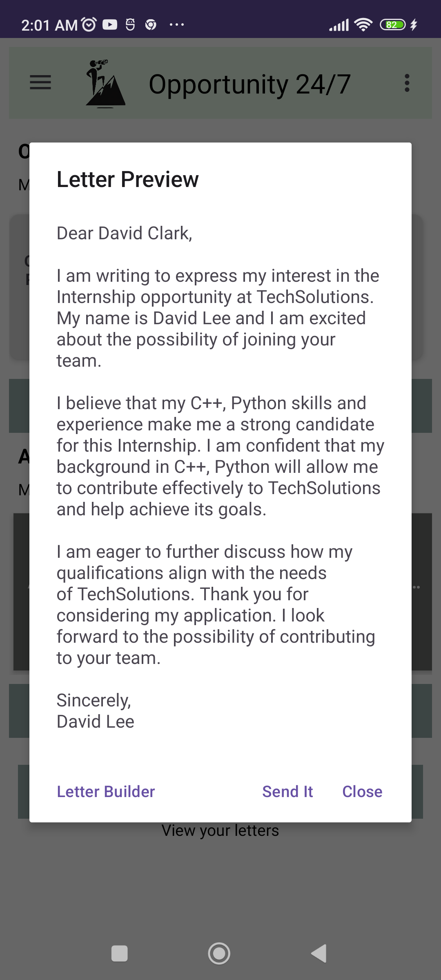Tap the alarm clock status icon
The height and width of the screenshot is (980, 441).
[89, 25]
